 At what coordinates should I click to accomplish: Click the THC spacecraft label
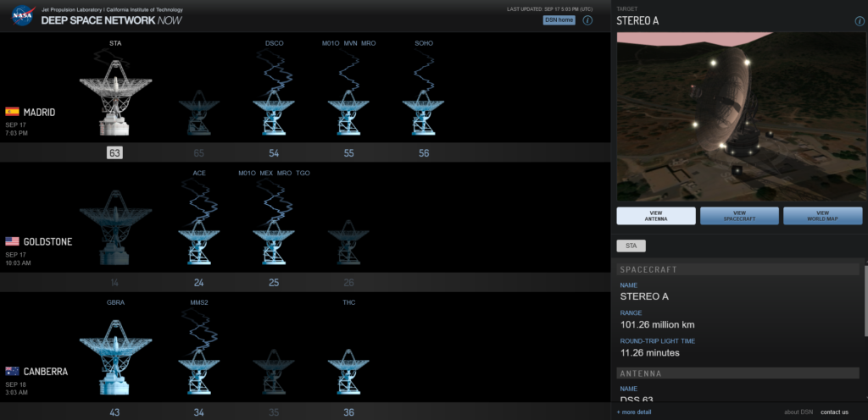click(x=348, y=302)
